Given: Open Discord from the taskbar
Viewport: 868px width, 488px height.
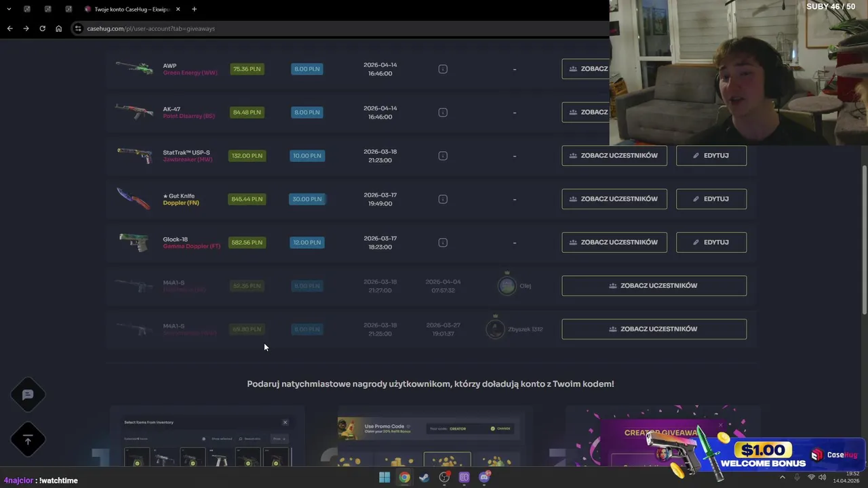Looking at the screenshot, I should (484, 477).
